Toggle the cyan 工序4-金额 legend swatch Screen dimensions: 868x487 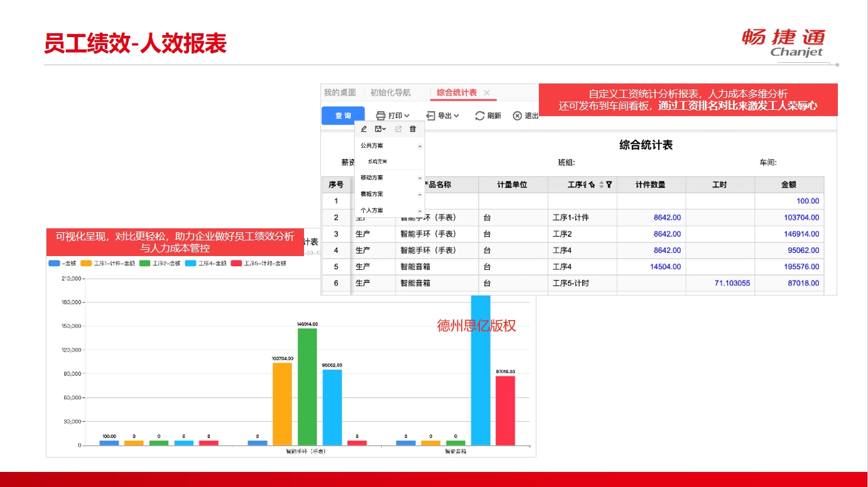coord(190,264)
